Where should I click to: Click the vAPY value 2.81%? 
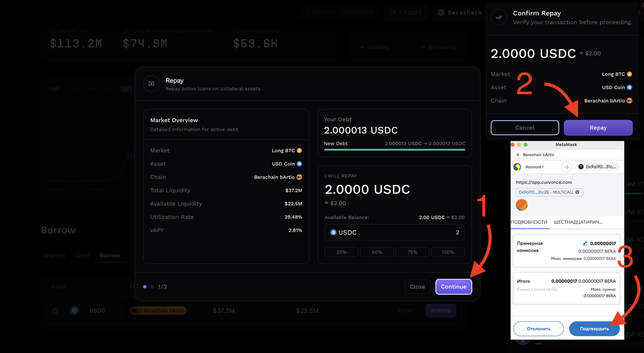(295, 230)
